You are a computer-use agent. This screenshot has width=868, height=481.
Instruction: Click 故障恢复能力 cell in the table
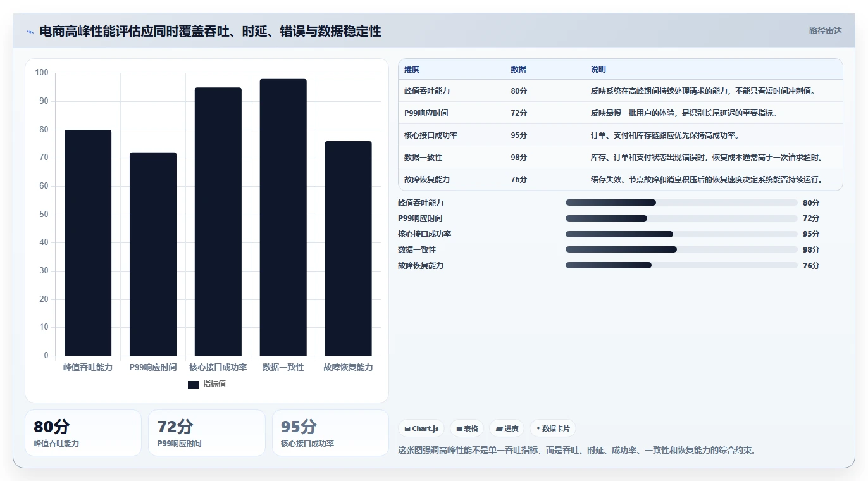point(427,180)
